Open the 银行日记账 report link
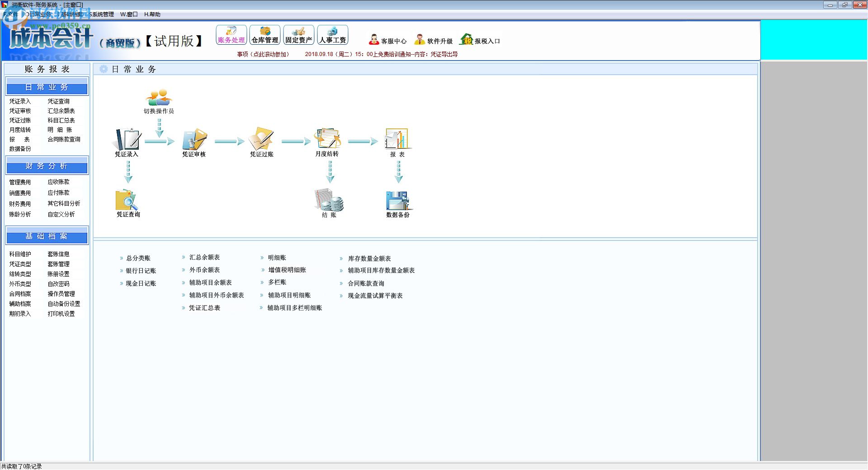868x470 pixels. (x=141, y=271)
